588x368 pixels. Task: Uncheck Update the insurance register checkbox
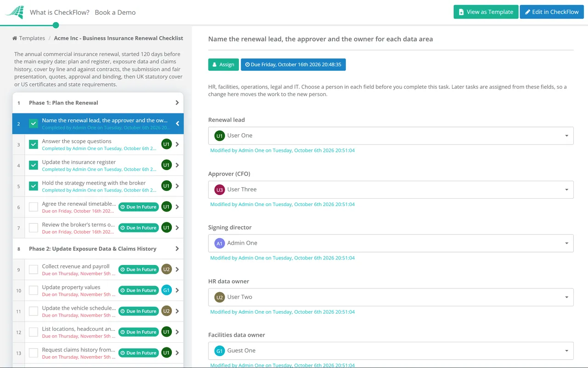pos(34,165)
